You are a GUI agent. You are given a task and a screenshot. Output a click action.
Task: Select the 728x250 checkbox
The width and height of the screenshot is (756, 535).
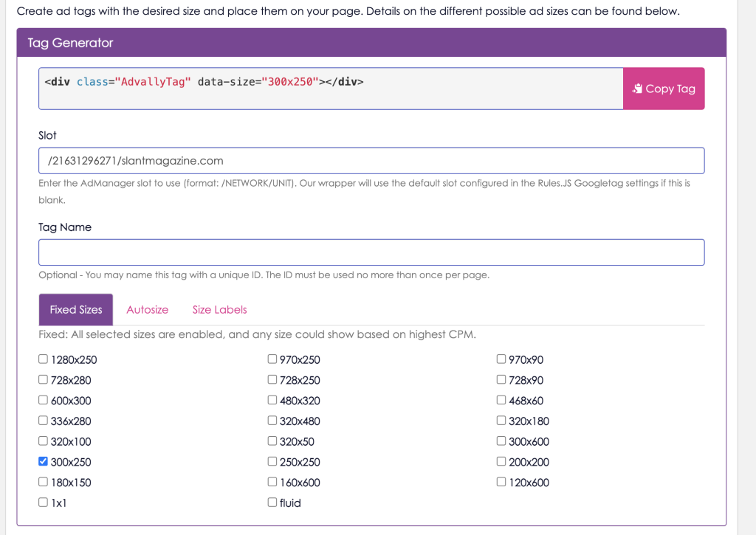click(x=272, y=380)
